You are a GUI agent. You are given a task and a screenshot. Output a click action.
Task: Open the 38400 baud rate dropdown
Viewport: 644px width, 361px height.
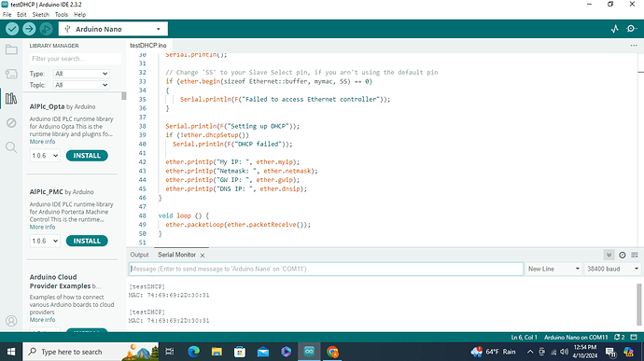(x=612, y=269)
